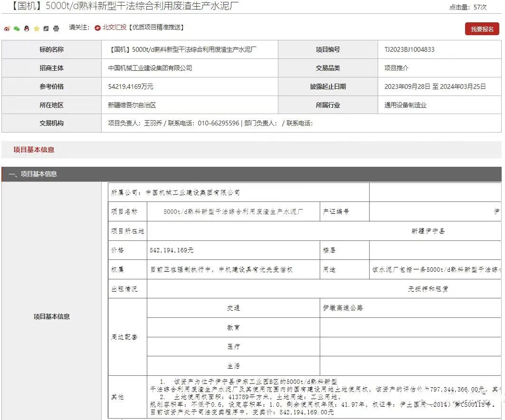This screenshot has height=420, width=505.
Task: Click the yellow star favorite icon
Action: click(37, 29)
